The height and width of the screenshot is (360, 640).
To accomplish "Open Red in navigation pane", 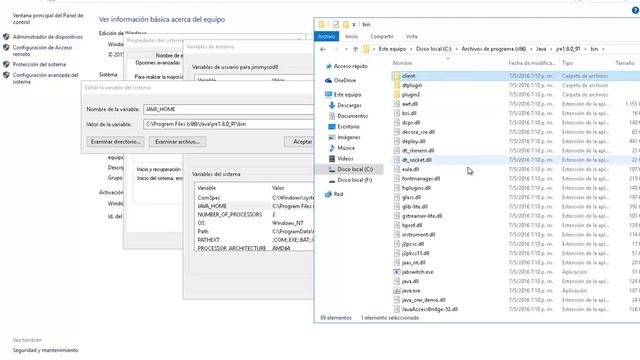I will [x=338, y=194].
